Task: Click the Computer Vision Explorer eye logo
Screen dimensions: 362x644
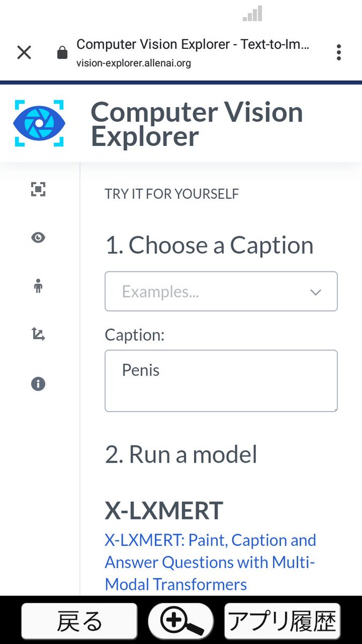Action: [x=39, y=123]
